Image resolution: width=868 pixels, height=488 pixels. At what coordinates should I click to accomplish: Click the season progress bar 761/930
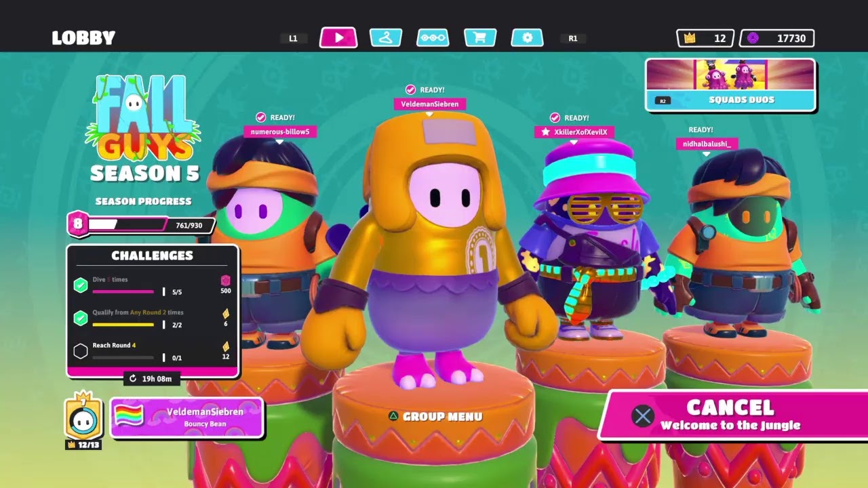(151, 225)
